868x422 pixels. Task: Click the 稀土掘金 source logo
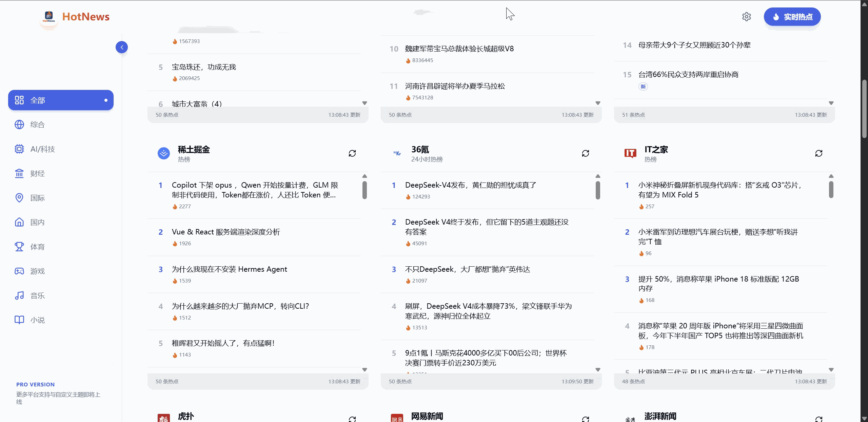164,153
